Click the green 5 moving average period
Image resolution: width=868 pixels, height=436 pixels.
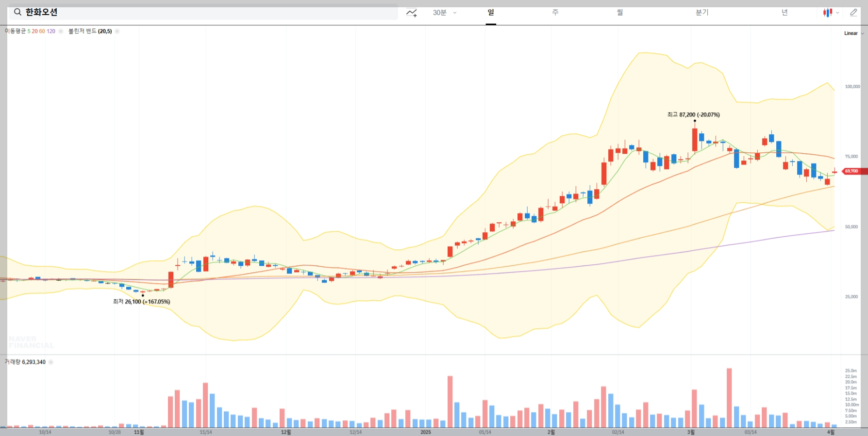pos(29,31)
